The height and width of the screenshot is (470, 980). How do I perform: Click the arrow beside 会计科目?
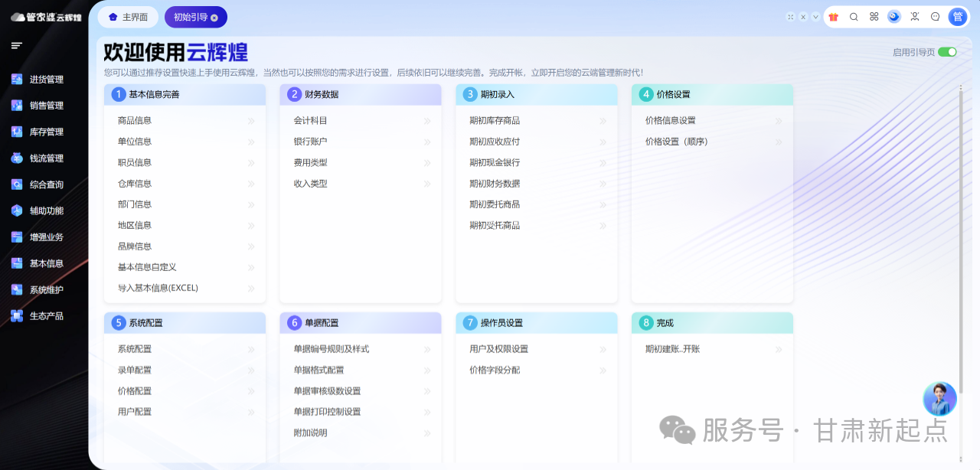coord(427,121)
